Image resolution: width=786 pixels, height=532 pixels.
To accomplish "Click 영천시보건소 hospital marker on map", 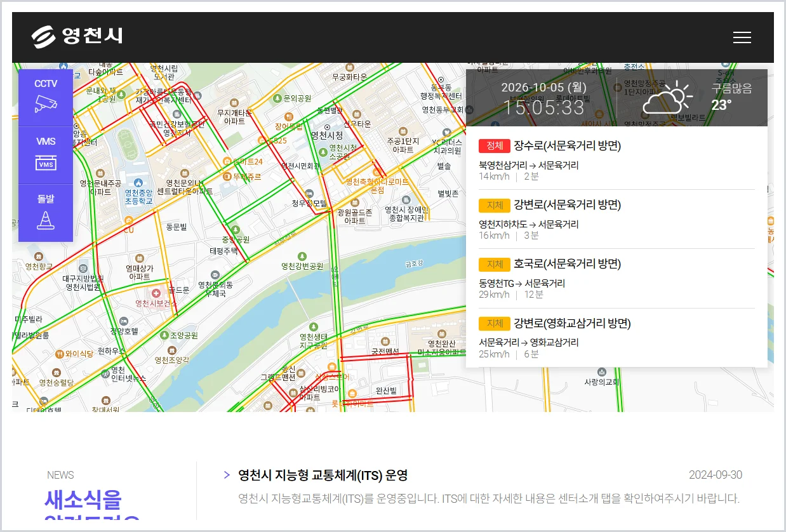I will coord(156,293).
